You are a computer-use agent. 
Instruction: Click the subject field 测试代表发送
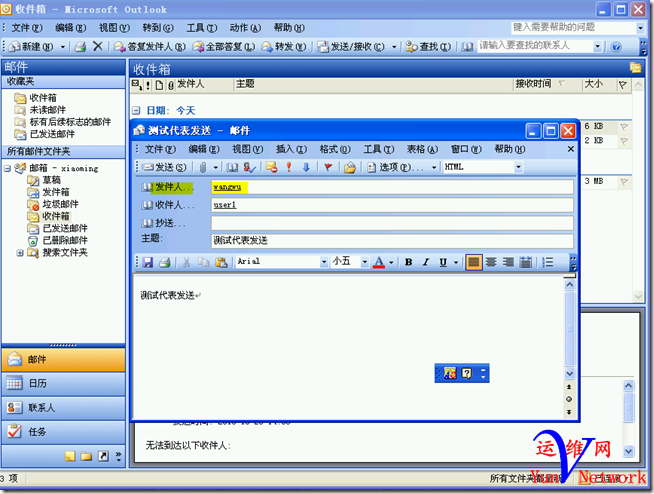pos(392,240)
